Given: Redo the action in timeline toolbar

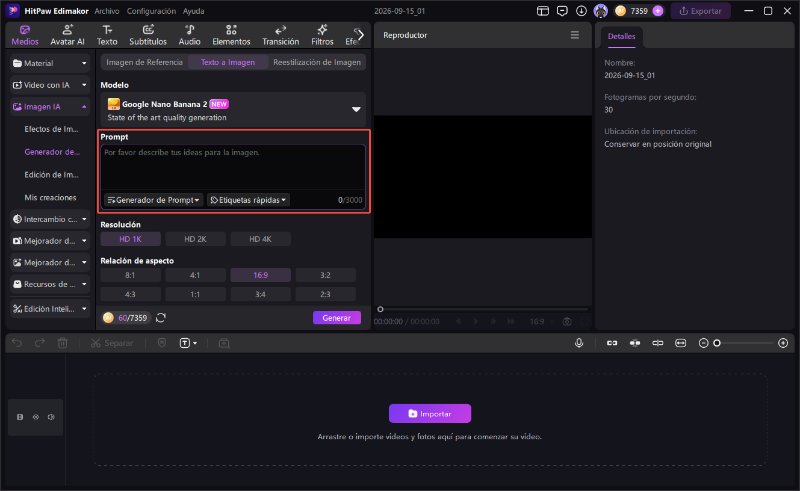Looking at the screenshot, I should point(40,343).
